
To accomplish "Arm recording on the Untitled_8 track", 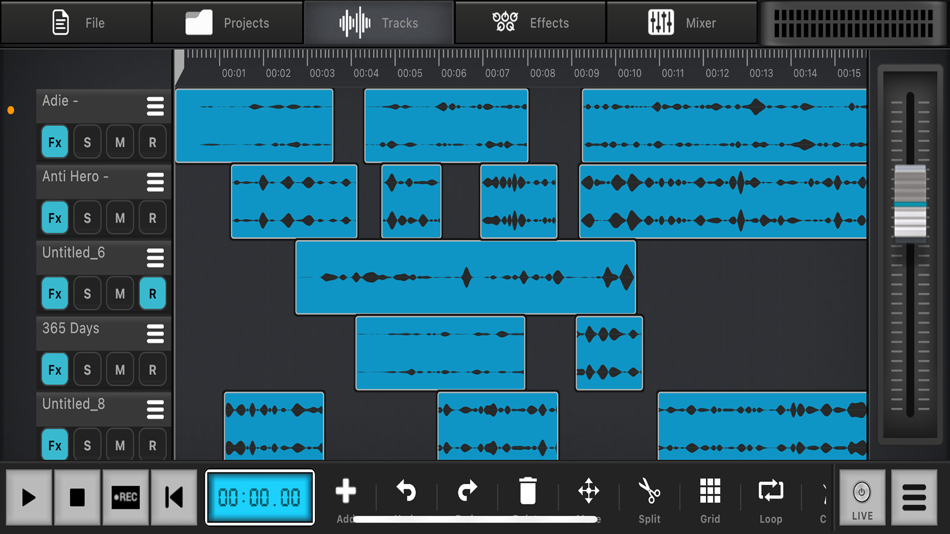I will tap(153, 445).
